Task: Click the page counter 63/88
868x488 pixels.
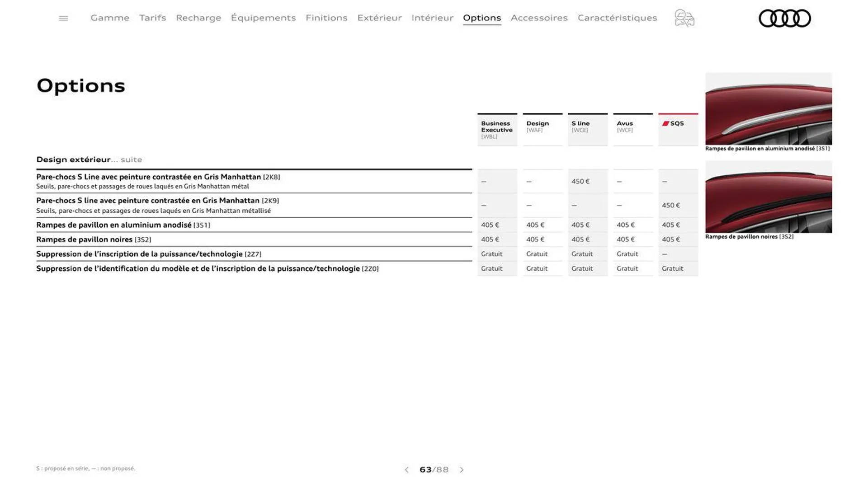Action: pos(434,470)
